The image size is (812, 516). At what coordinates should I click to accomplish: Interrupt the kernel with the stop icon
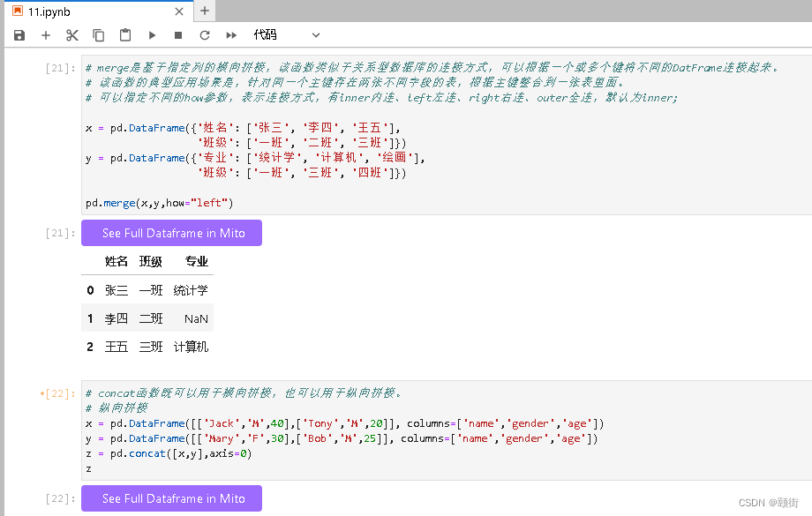tap(177, 34)
